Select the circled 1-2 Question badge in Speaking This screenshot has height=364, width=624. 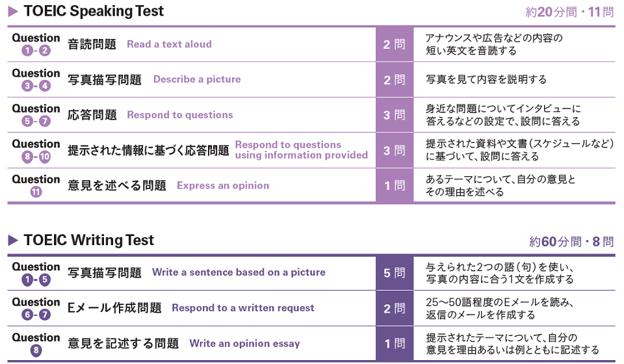click(36, 51)
